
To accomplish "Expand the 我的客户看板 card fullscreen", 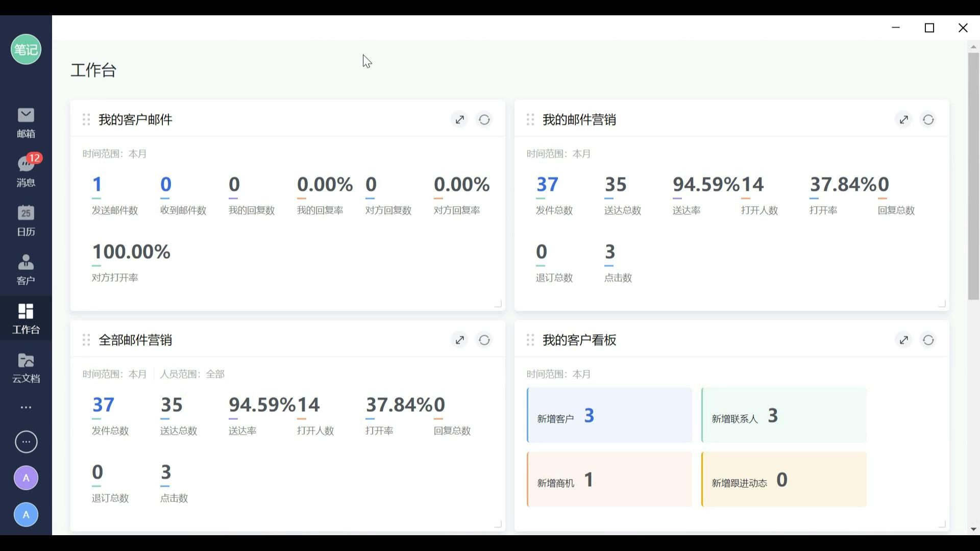I will [x=904, y=340].
